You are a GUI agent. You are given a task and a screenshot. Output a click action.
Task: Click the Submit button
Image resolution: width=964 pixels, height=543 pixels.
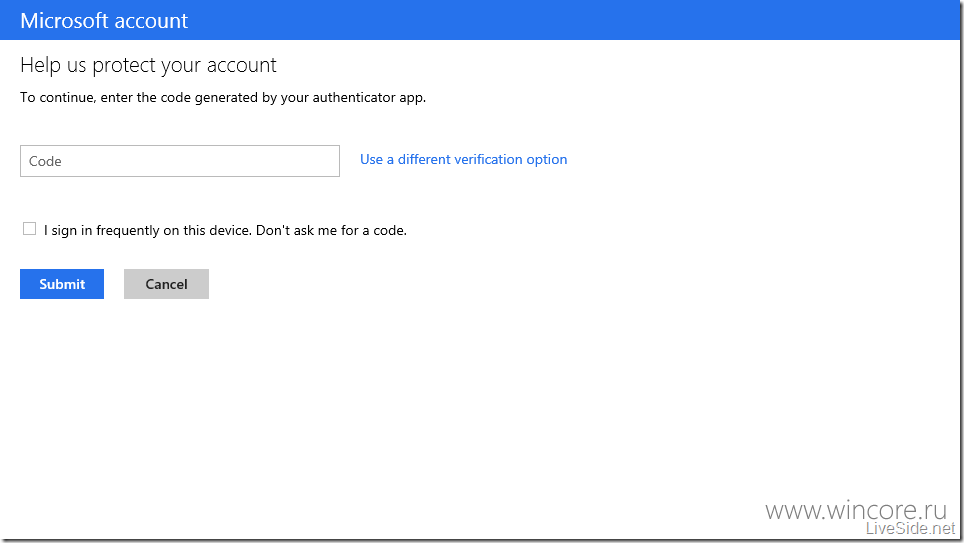click(x=61, y=284)
